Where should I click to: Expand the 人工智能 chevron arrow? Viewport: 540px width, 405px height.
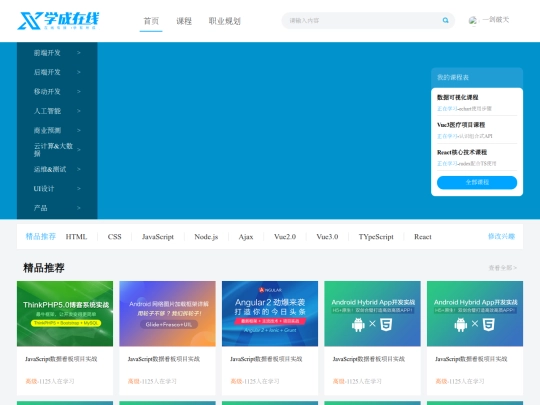79,111
